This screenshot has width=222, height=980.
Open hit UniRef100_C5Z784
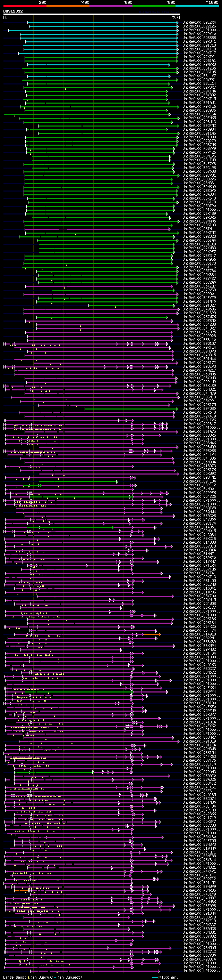click(x=199, y=271)
